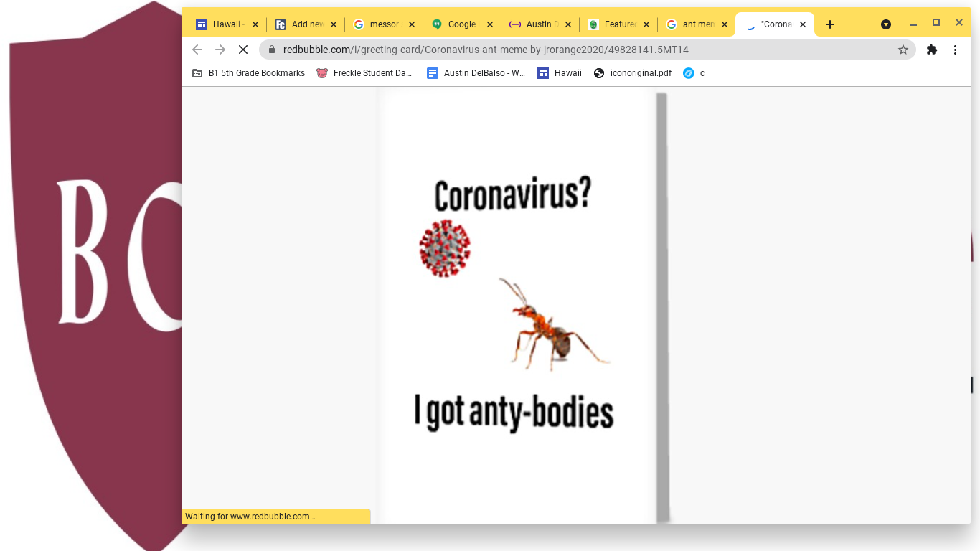Click the browser back arrow
The height and width of the screenshot is (551, 980).
pos(197,50)
